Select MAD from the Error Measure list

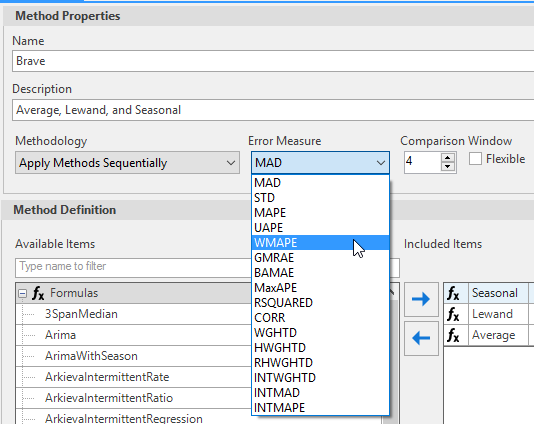(x=320, y=183)
